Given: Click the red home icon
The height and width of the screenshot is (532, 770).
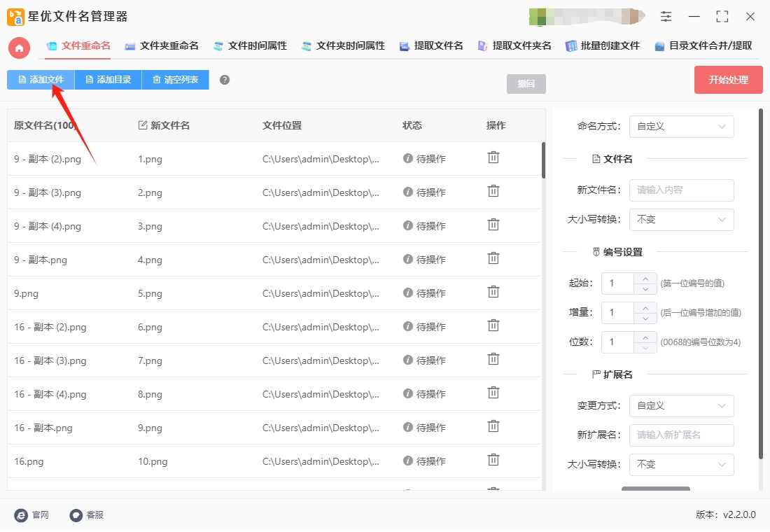Looking at the screenshot, I should (19, 48).
